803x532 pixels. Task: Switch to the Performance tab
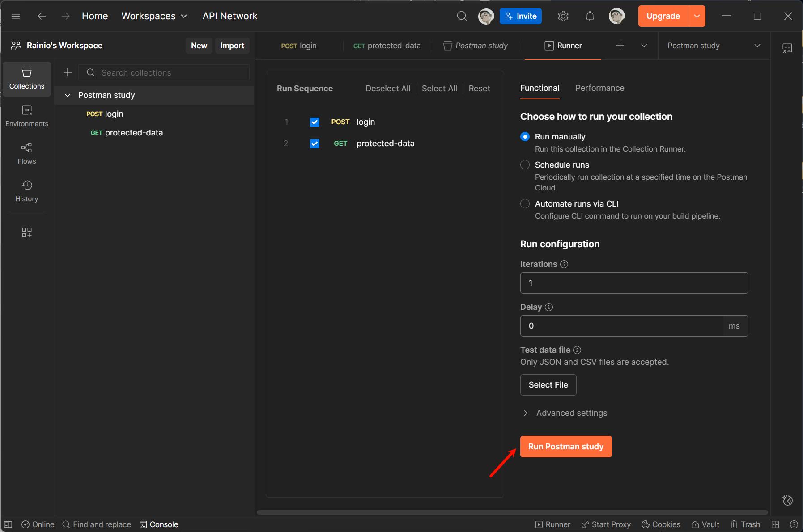[x=599, y=88]
